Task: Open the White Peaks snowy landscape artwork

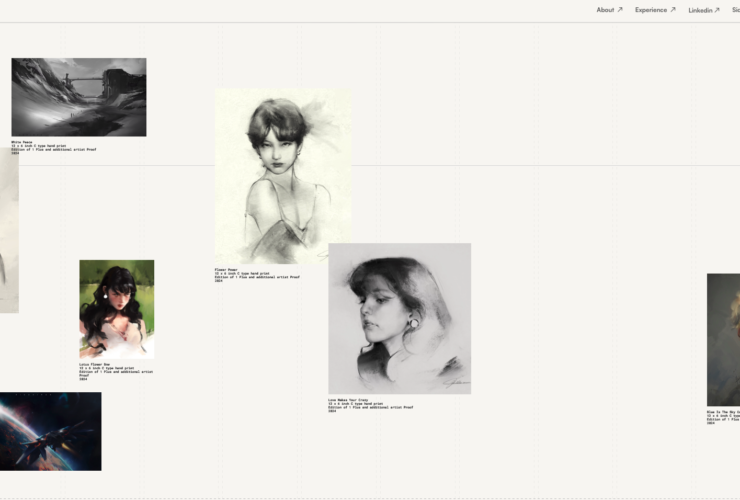Action: [79, 97]
